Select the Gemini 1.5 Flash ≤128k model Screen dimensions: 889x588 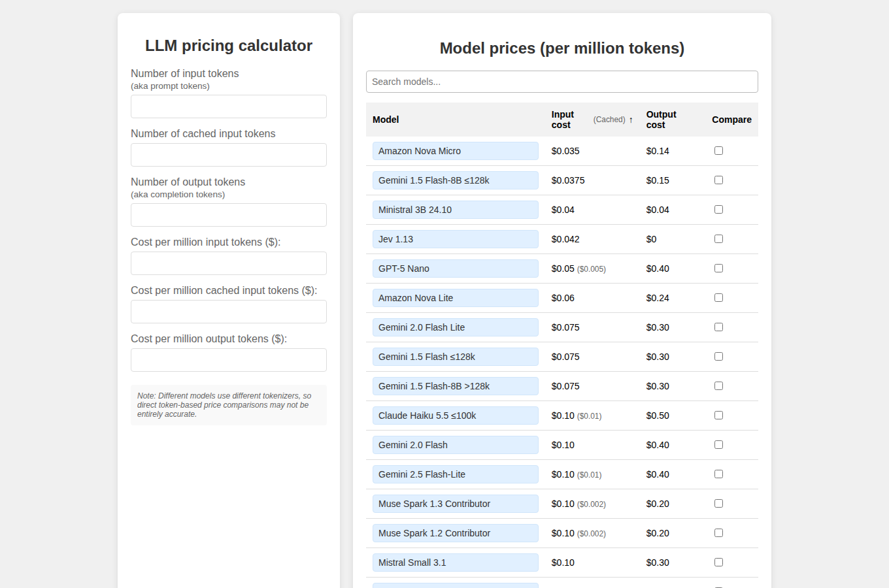click(456, 357)
